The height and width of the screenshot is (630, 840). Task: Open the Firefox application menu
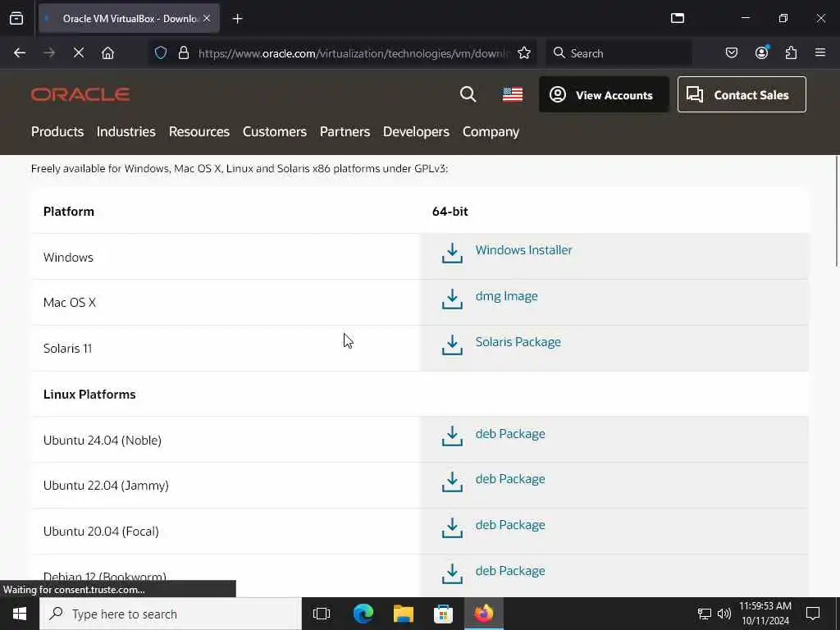820,52
